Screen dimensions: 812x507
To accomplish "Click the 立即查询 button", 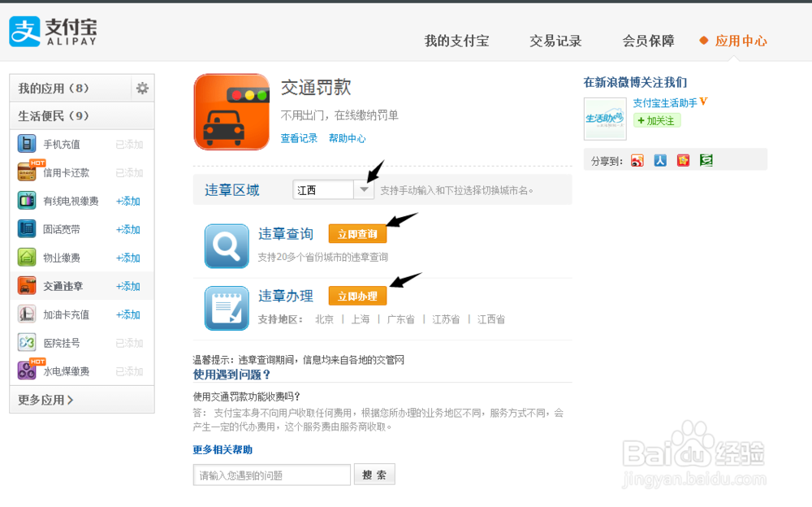I will (357, 234).
